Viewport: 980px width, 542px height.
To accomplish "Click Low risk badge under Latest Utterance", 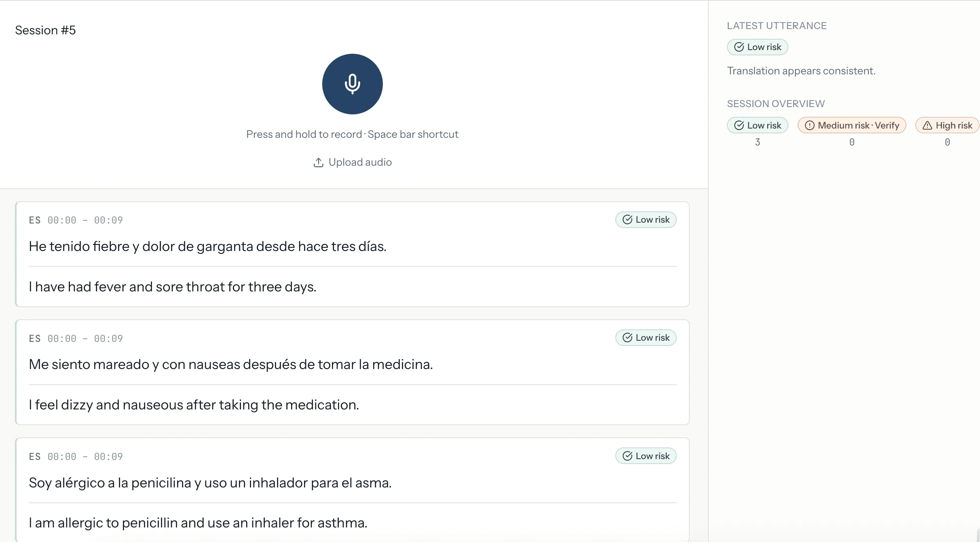I will [757, 47].
